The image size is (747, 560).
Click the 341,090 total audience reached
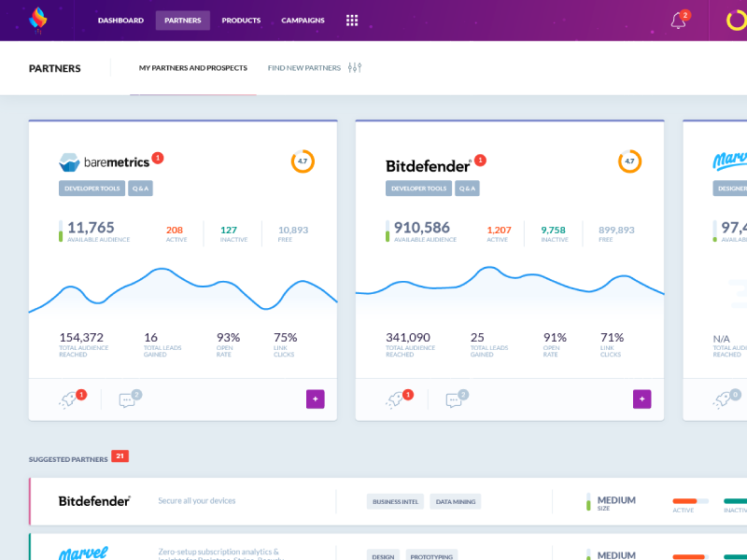[x=408, y=338]
